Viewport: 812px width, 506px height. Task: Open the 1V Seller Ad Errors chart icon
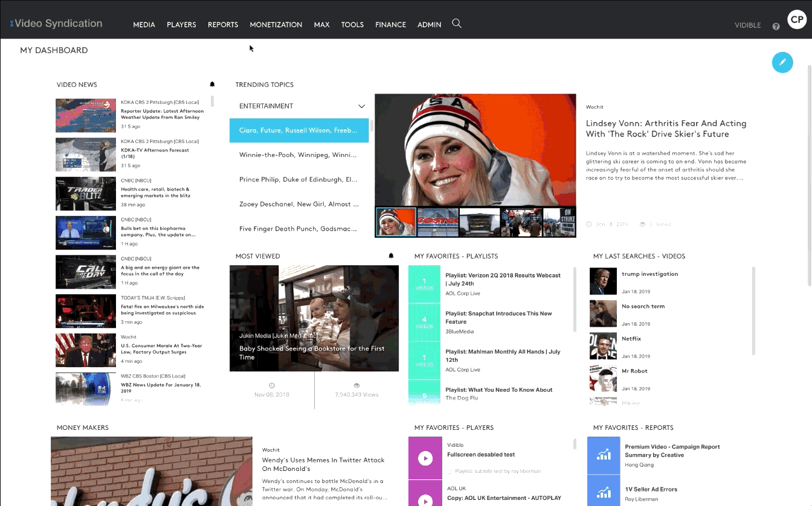(x=604, y=491)
